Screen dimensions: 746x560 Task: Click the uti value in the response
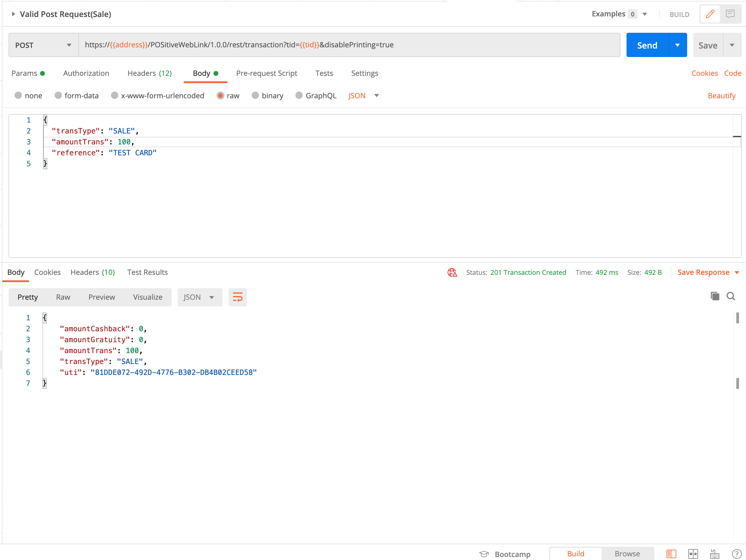[x=173, y=373]
